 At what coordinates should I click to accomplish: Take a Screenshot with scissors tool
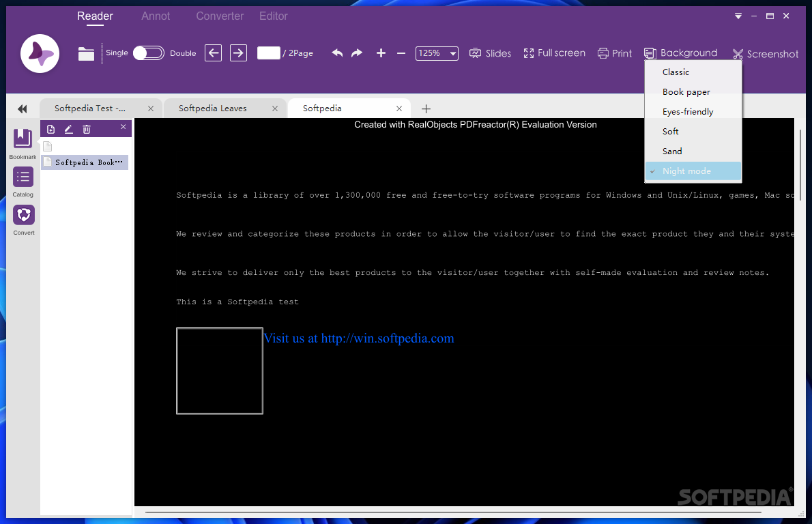pyautogui.click(x=766, y=54)
